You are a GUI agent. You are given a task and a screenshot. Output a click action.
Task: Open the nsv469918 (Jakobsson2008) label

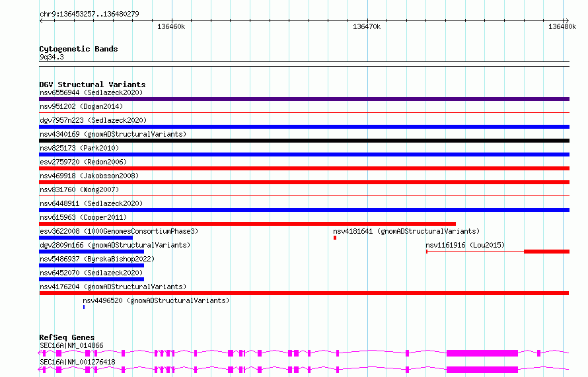(x=89, y=176)
